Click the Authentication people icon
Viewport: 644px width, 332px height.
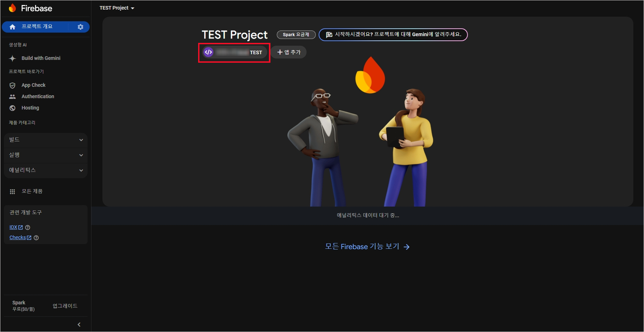[12, 96]
